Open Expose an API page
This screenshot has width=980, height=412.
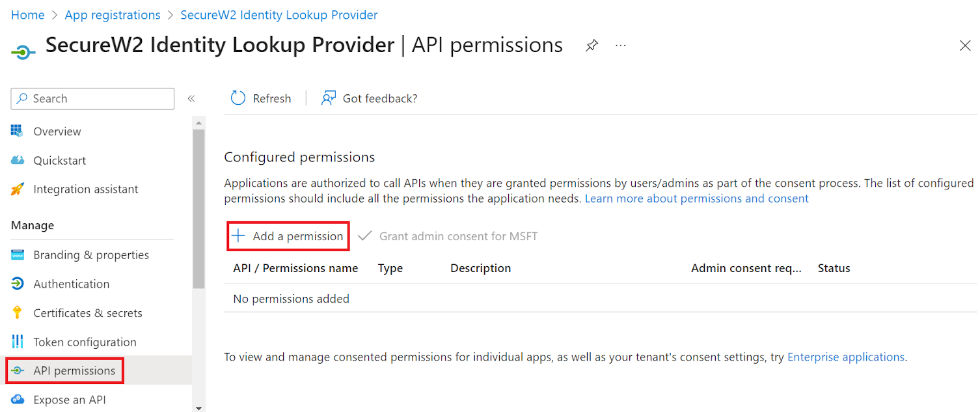(x=69, y=400)
